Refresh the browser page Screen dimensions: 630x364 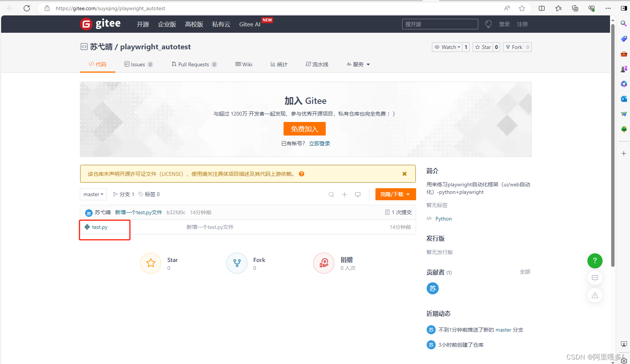[x=26, y=8]
